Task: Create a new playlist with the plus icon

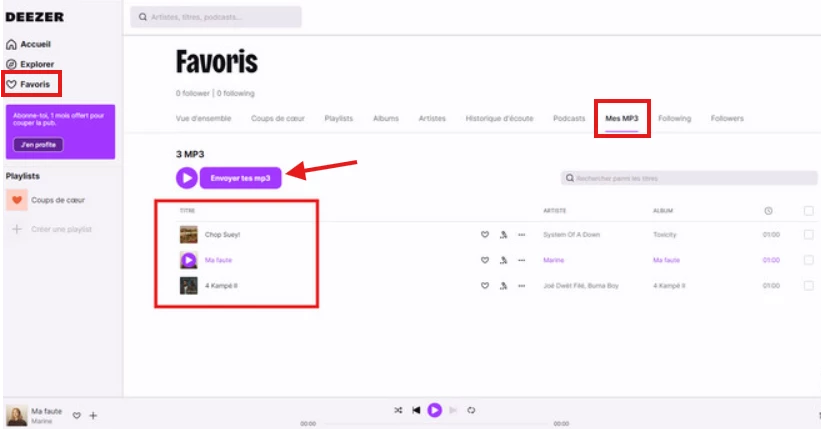Action: tap(17, 229)
